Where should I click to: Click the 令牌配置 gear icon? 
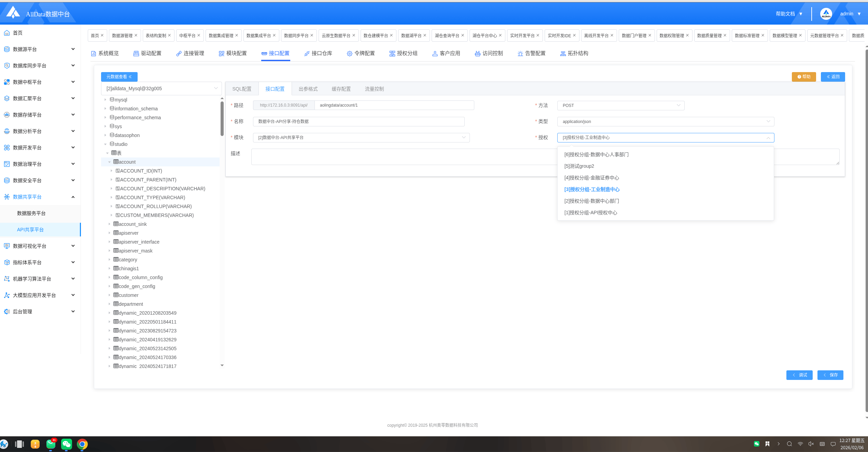[x=349, y=54]
